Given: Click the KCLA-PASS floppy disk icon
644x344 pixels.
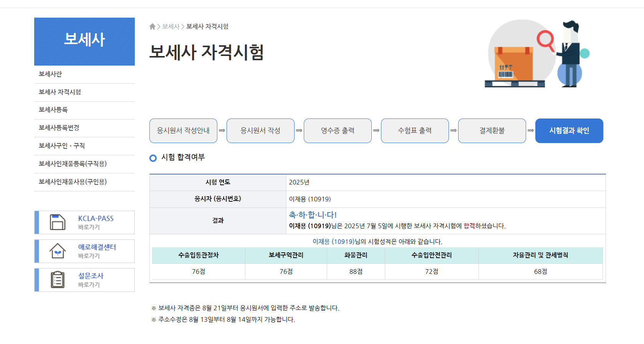Looking at the screenshot, I should coord(58,222).
